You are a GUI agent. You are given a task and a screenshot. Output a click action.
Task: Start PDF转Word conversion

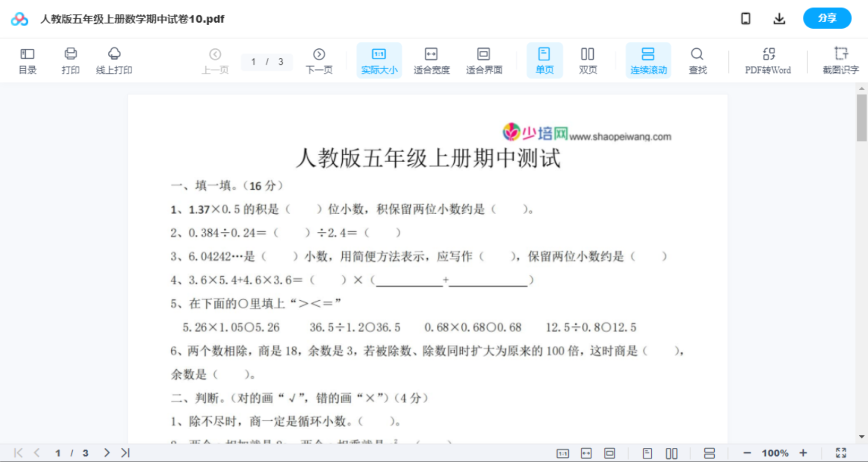point(767,60)
